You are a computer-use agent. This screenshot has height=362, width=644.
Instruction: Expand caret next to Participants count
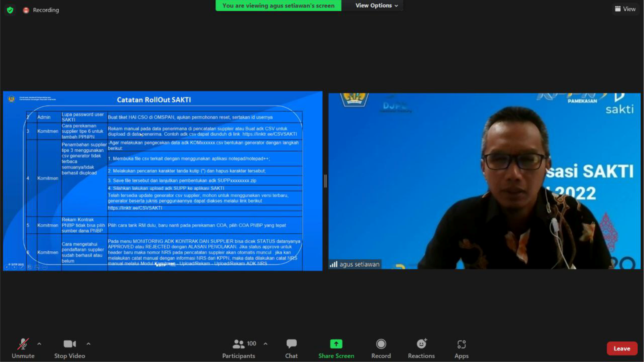pyautogui.click(x=265, y=344)
